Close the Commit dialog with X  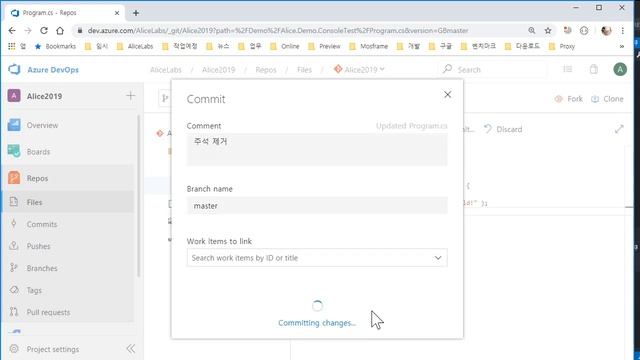click(x=447, y=95)
